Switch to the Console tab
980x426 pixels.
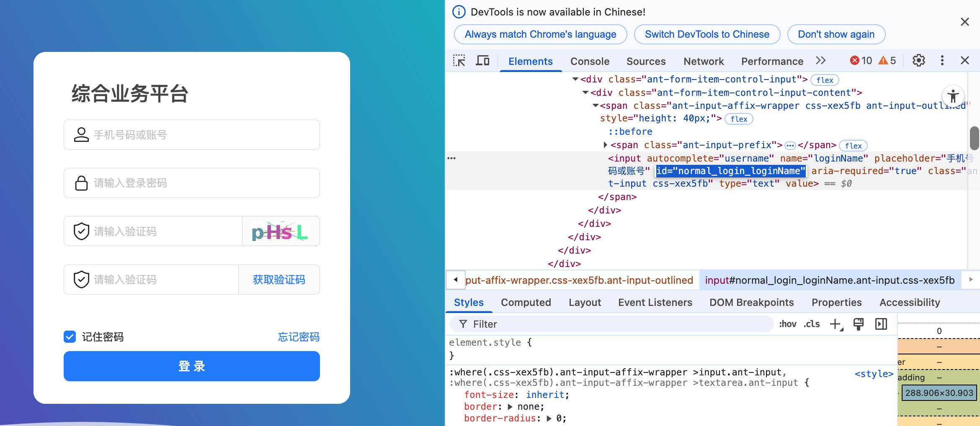(x=590, y=61)
